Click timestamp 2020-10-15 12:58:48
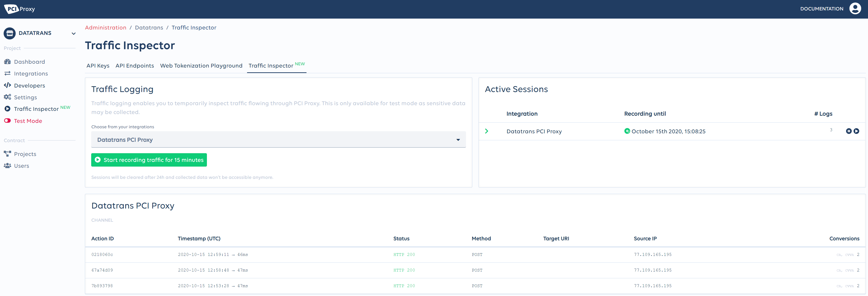868x296 pixels. tap(203, 270)
